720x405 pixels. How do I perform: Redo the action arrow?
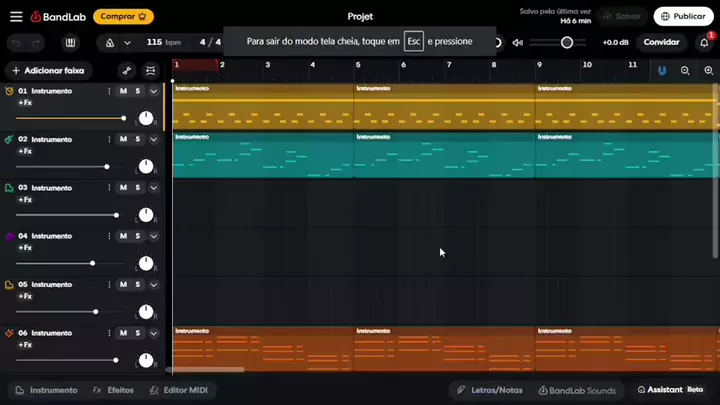point(36,43)
